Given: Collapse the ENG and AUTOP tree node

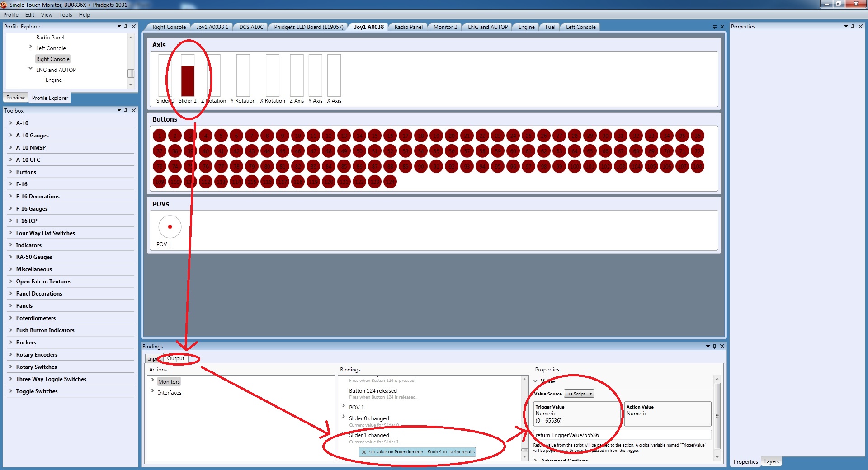Looking at the screenshot, I should coord(30,68).
